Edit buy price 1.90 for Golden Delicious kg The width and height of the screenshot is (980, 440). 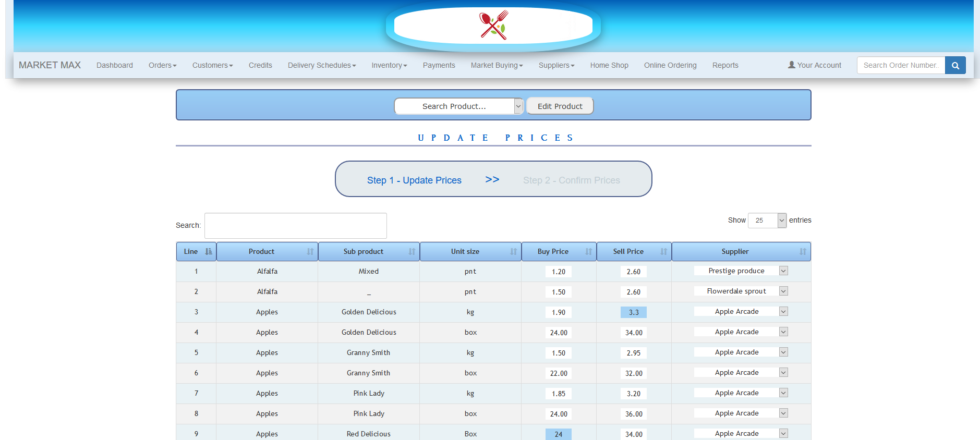pos(559,312)
